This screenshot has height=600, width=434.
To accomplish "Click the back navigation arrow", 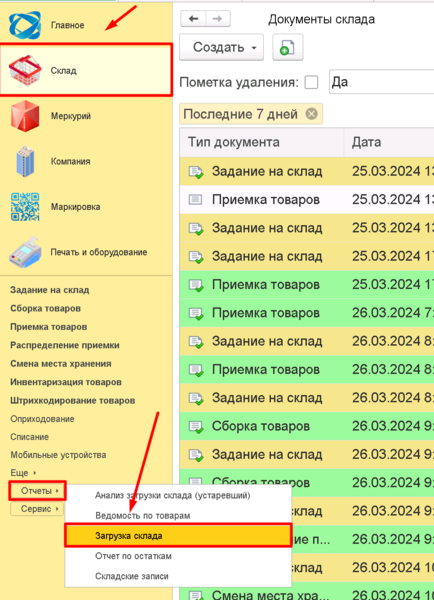I will coord(193,19).
